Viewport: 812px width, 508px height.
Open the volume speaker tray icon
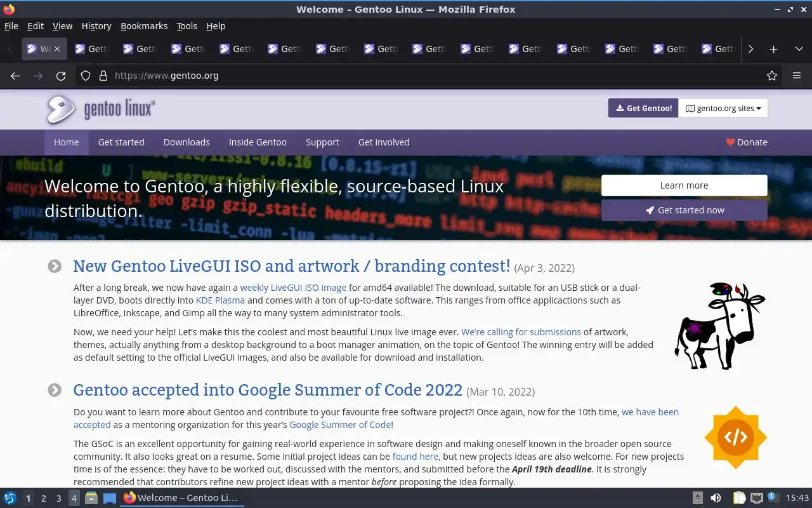click(716, 498)
